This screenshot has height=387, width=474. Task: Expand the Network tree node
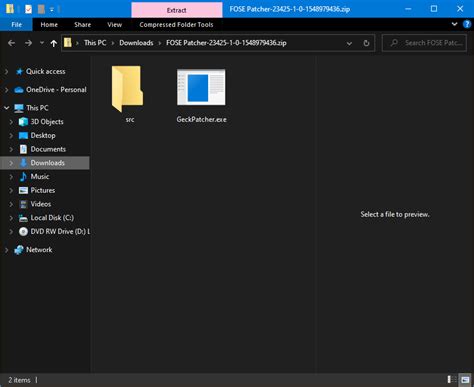click(x=6, y=250)
